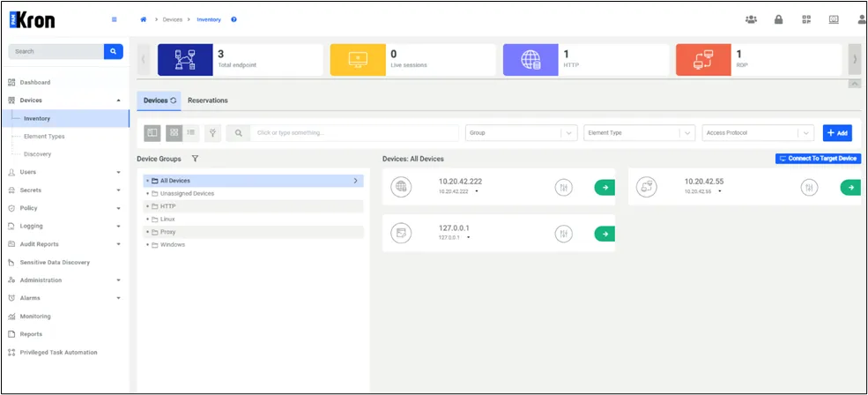Image resolution: width=868 pixels, height=395 pixels.
Task: Click the lock icon in header
Action: pos(778,19)
